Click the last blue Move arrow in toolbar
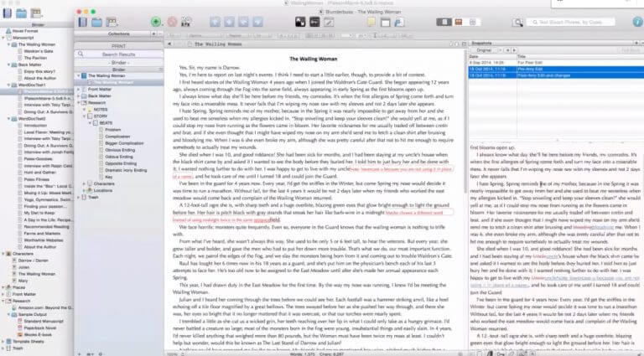This screenshot has height=356, width=644. [x=257, y=22]
